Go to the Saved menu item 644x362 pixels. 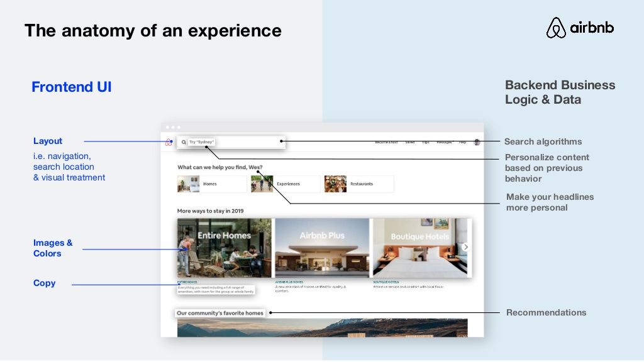coord(410,143)
